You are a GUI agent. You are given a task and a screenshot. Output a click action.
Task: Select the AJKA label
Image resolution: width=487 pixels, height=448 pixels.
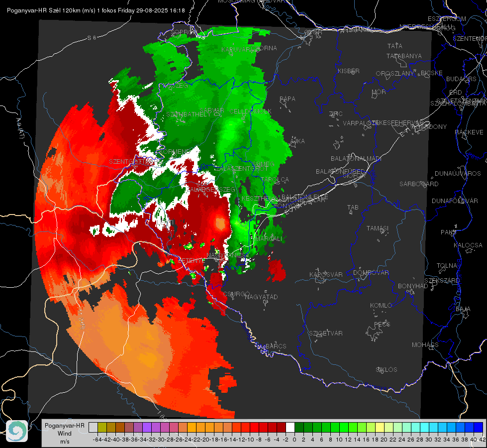tap(297, 141)
